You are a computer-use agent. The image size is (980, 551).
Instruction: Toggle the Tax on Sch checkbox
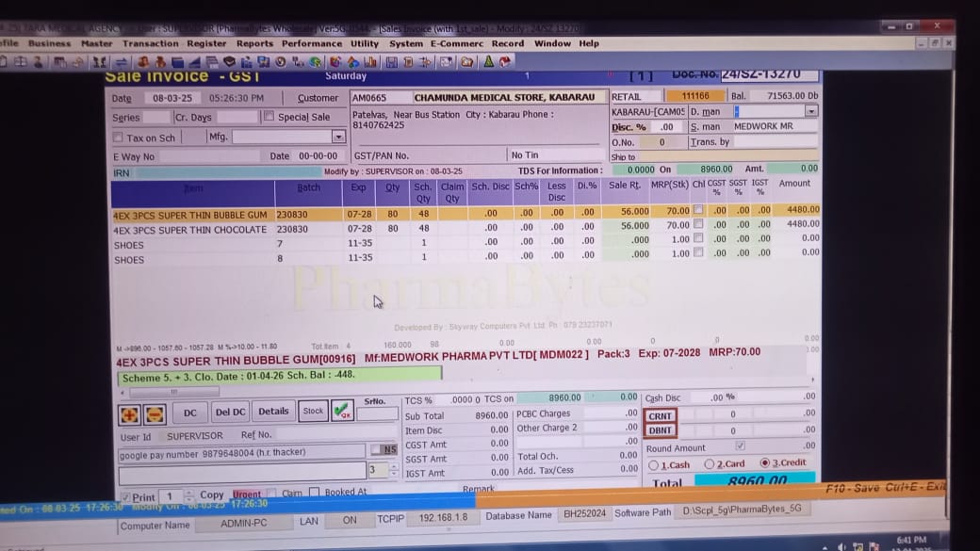119,138
